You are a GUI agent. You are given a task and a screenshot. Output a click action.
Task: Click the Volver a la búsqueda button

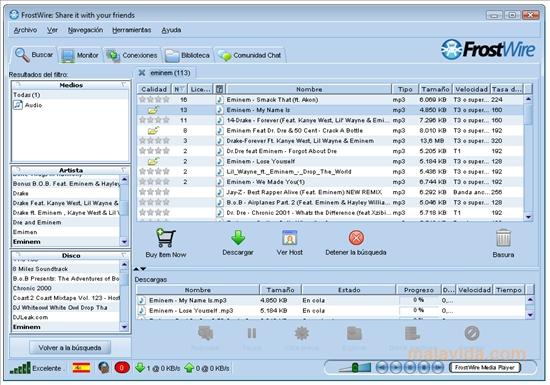[70, 348]
